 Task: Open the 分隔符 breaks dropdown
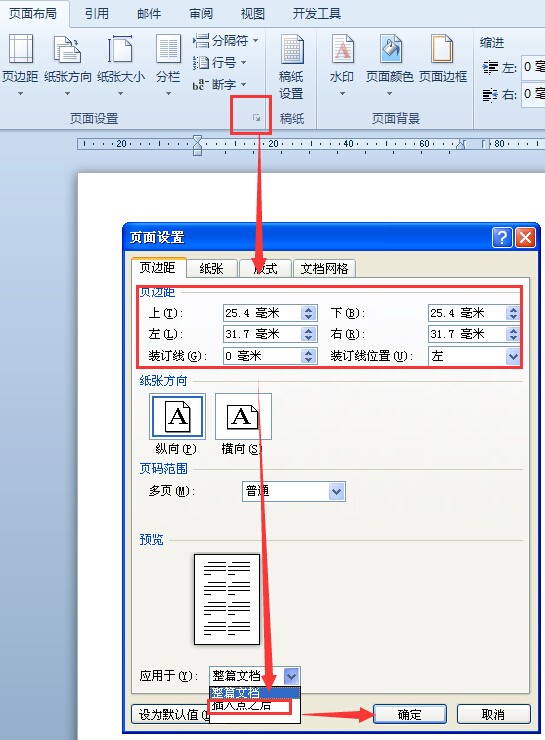[226, 41]
